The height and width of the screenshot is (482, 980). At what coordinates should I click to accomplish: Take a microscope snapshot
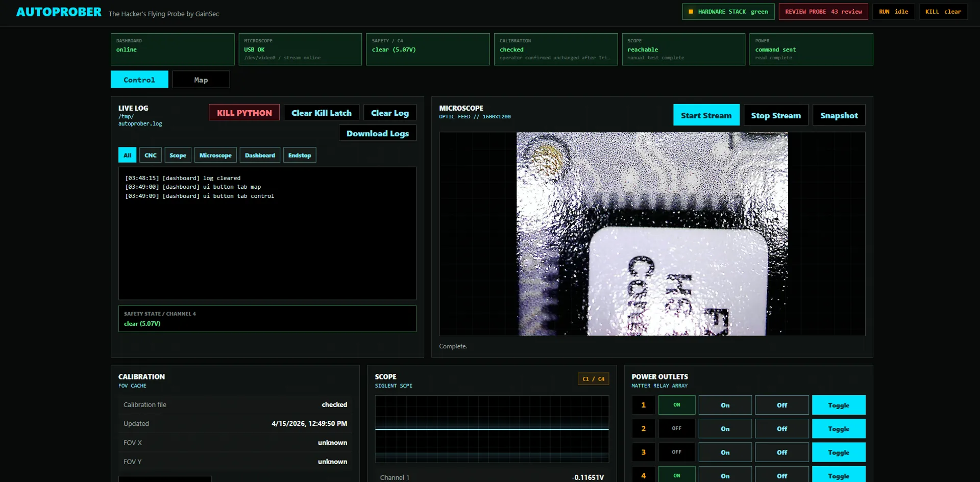coord(839,115)
